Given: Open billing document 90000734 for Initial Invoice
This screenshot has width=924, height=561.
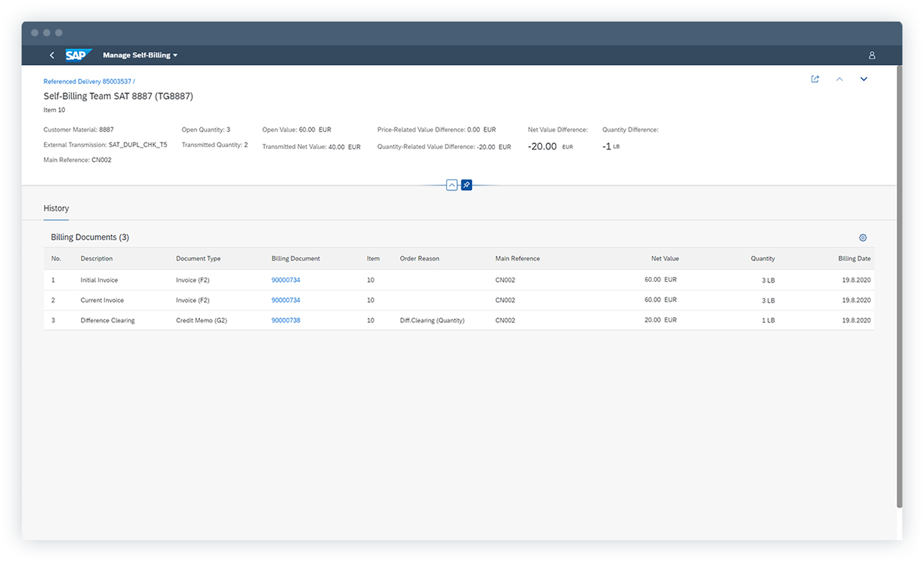Looking at the screenshot, I should point(286,280).
